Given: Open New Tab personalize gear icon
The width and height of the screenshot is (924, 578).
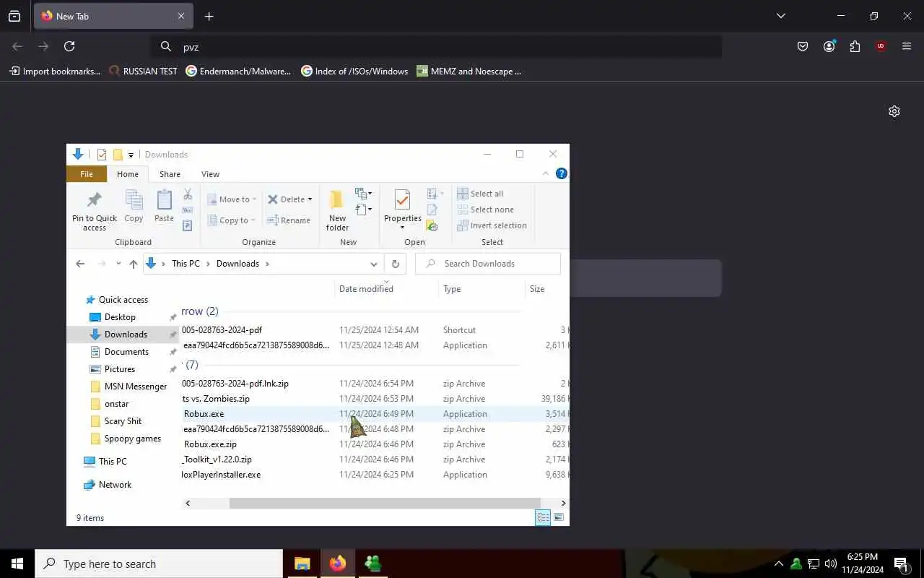Looking at the screenshot, I should tap(894, 111).
